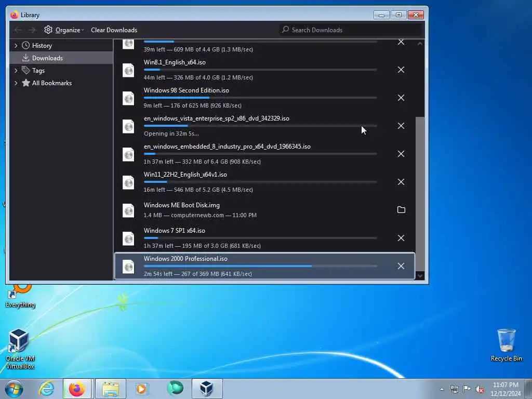Cancel the Windows 7 SP1 x64.iso download
Screen dimensions: 532x399
(x=401, y=238)
